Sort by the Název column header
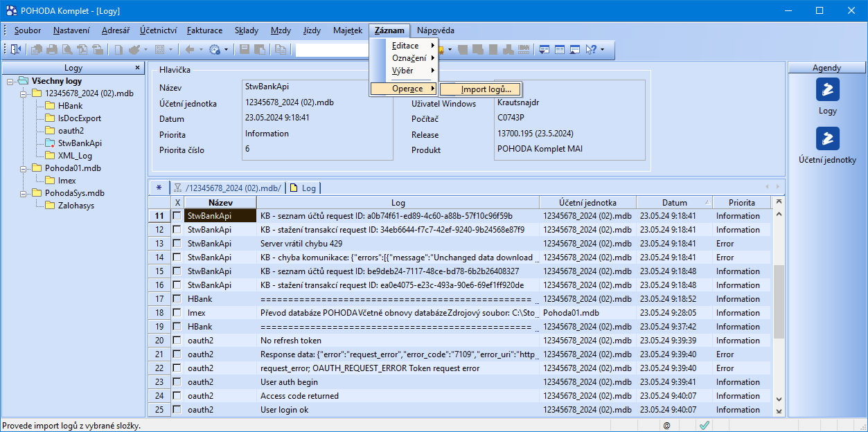 click(x=220, y=202)
